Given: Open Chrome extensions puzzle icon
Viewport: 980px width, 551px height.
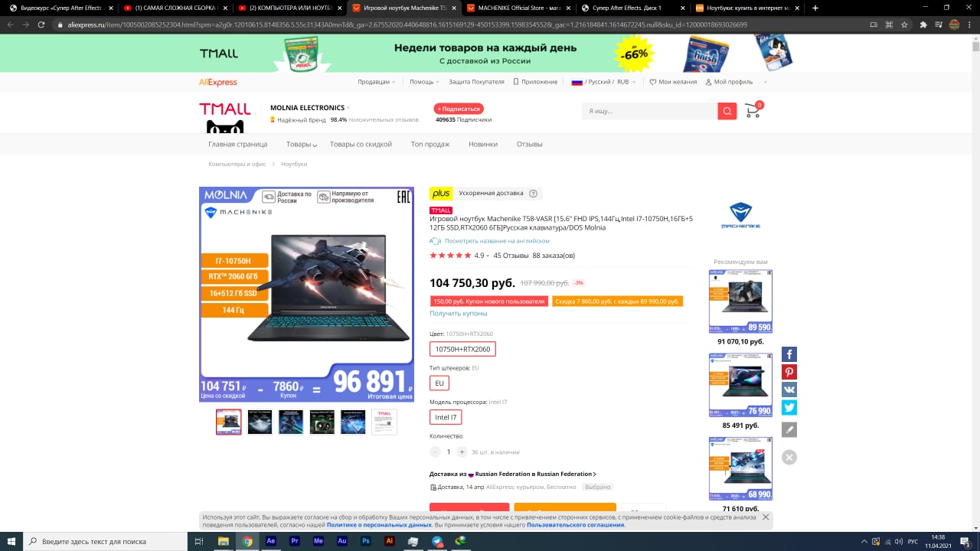Looking at the screenshot, I should pyautogui.click(x=923, y=24).
